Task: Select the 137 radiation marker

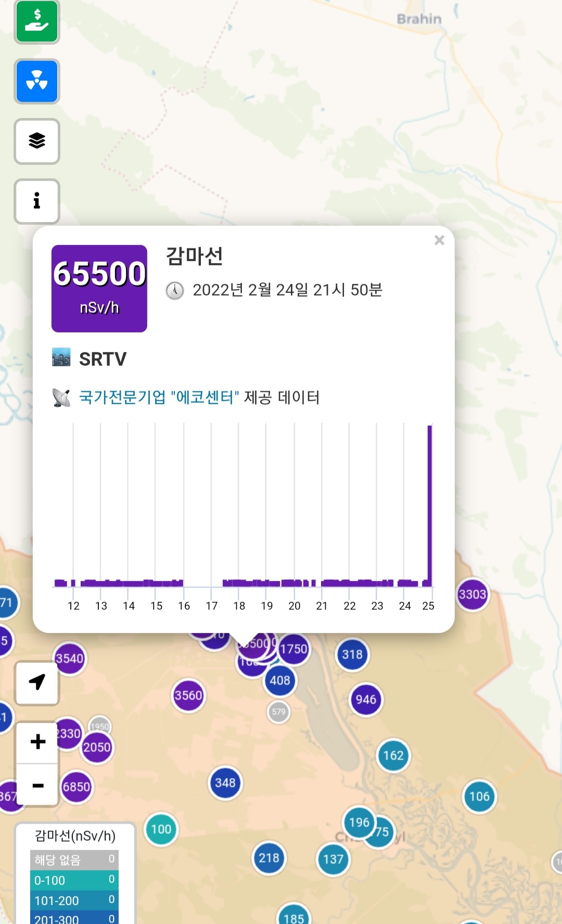Action: click(x=333, y=859)
